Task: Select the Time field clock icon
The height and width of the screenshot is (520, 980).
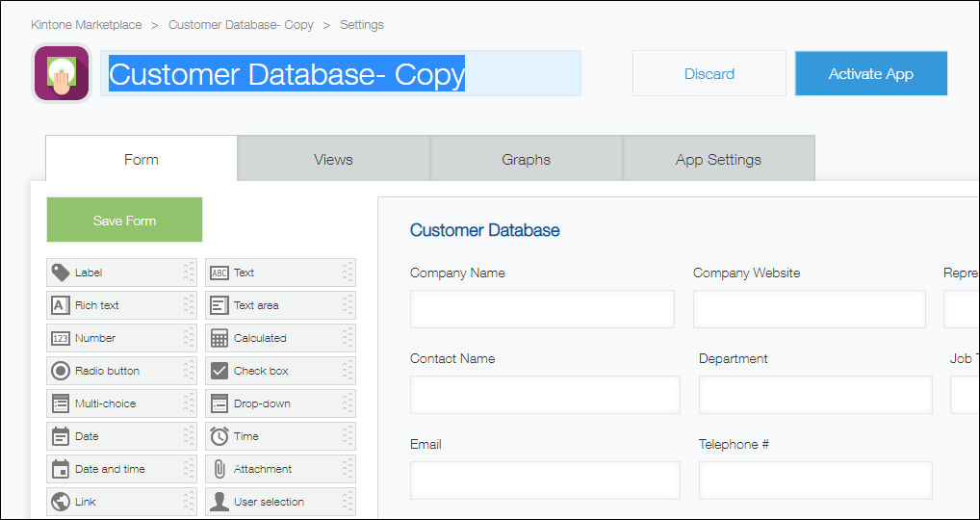Action: (x=219, y=436)
